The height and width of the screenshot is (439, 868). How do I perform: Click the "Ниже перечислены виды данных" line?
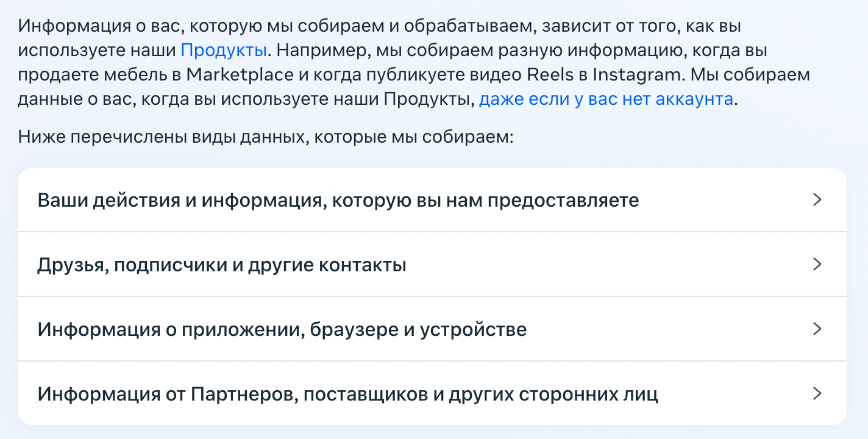(266, 136)
